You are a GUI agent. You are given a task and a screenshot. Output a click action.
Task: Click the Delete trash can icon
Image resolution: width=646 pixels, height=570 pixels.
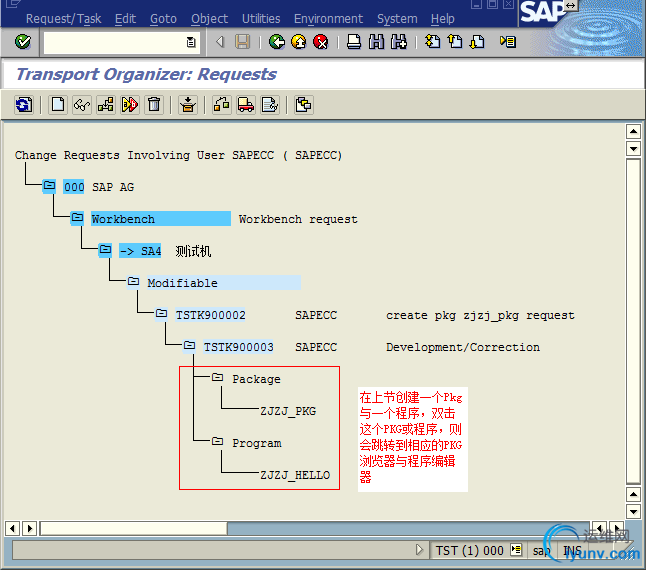tap(154, 105)
